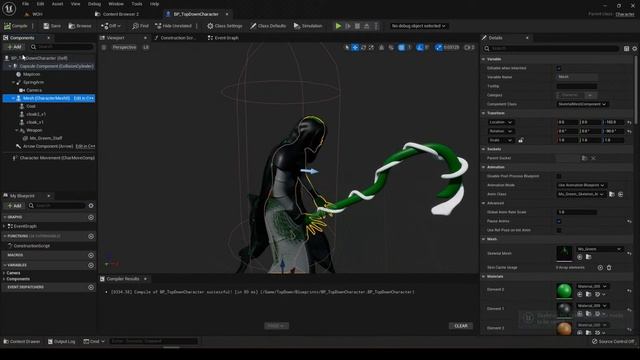Switch to the Event Graph tab
This screenshot has width=640, height=360.
pyautogui.click(x=223, y=38)
